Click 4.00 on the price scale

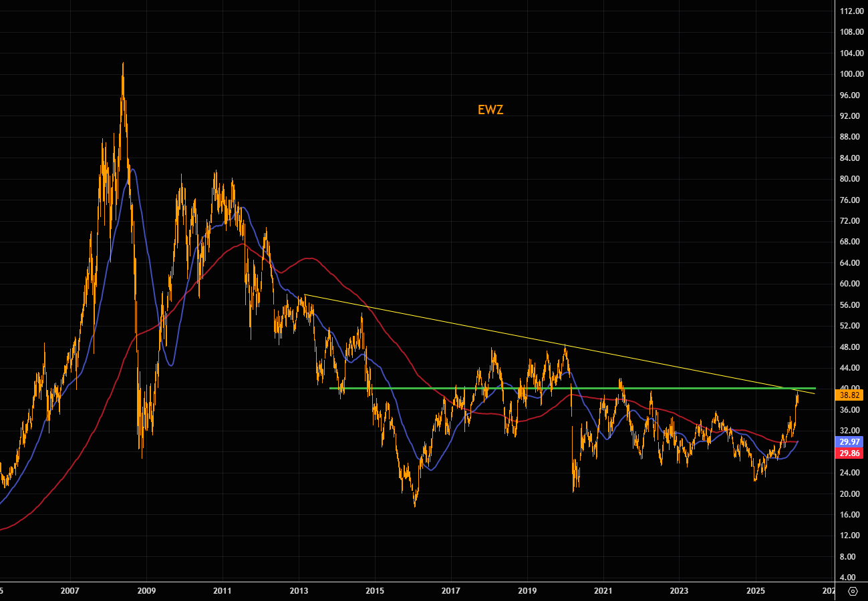tap(851, 578)
